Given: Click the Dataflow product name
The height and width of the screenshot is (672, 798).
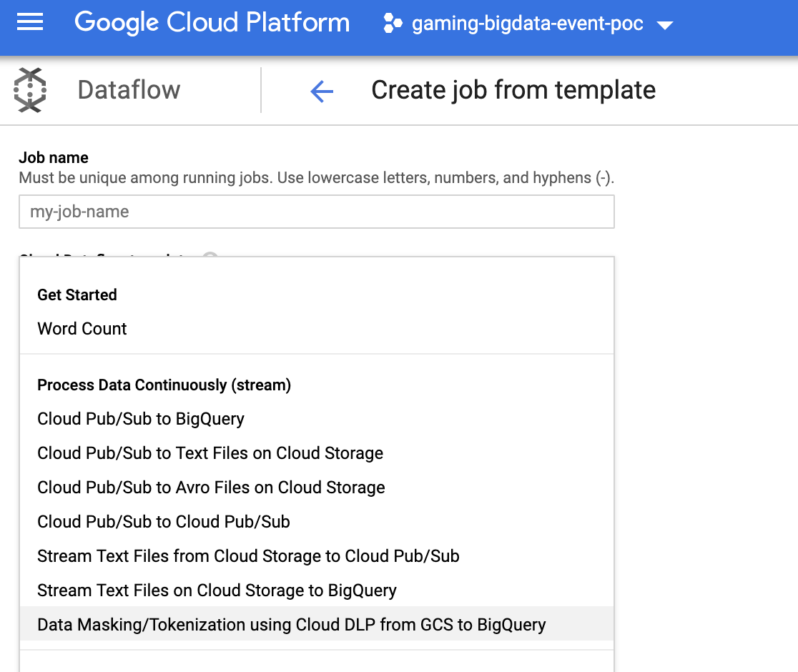Looking at the screenshot, I should pyautogui.click(x=129, y=90).
